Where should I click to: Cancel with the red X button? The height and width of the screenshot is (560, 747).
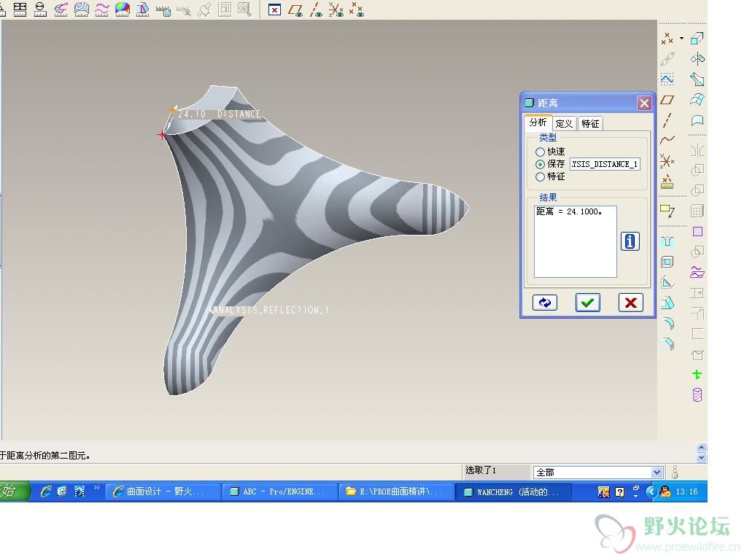point(631,303)
